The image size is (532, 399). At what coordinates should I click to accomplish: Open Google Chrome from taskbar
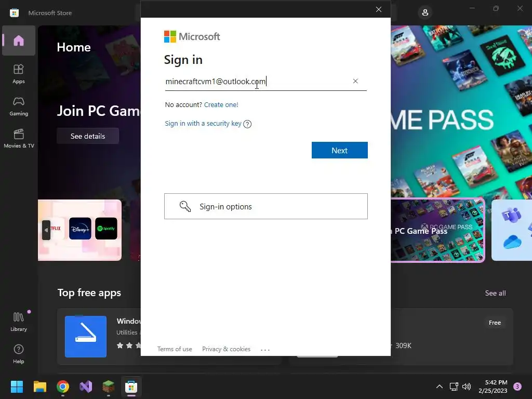63,387
